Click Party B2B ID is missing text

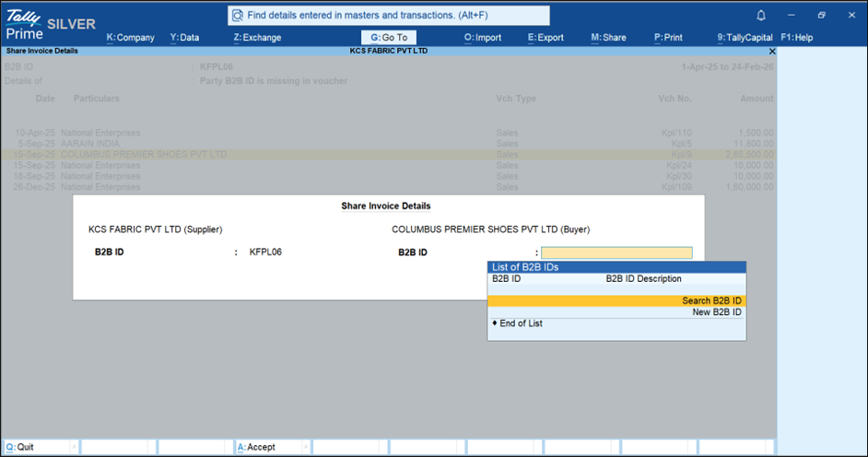pos(274,81)
